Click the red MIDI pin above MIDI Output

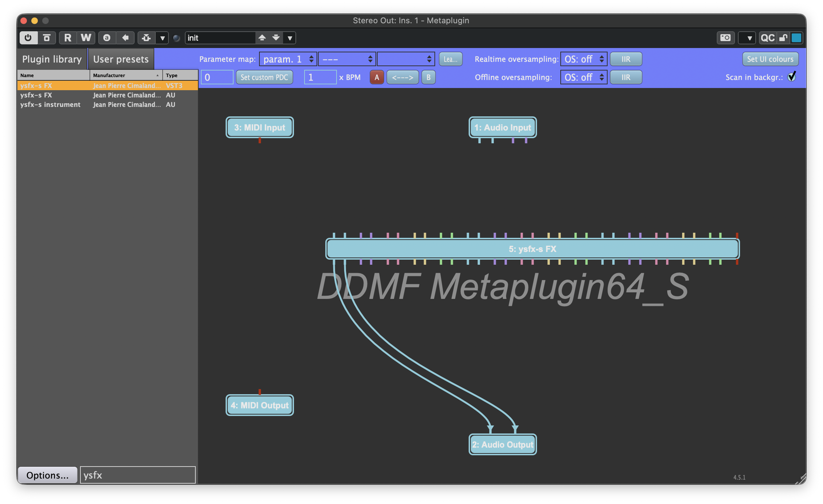click(260, 392)
